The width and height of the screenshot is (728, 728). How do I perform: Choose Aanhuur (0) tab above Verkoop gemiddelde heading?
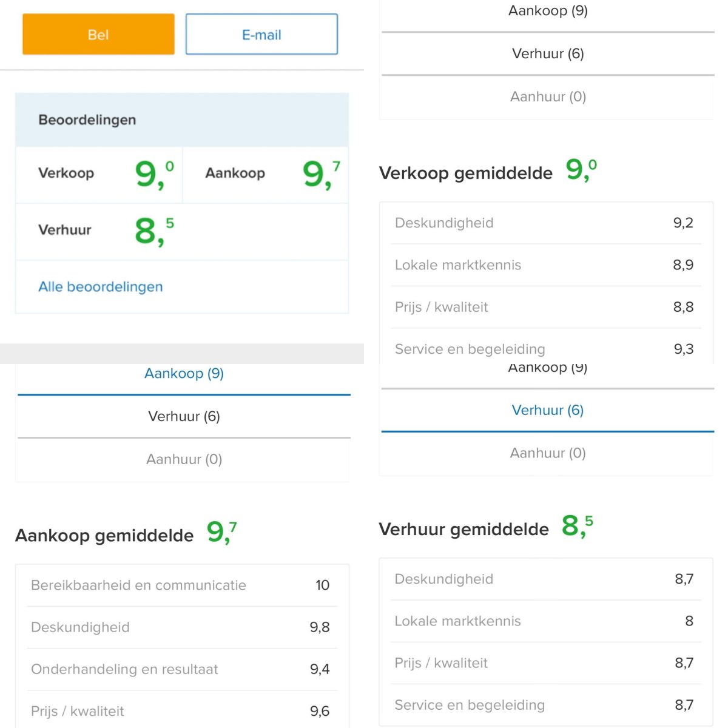click(x=547, y=97)
